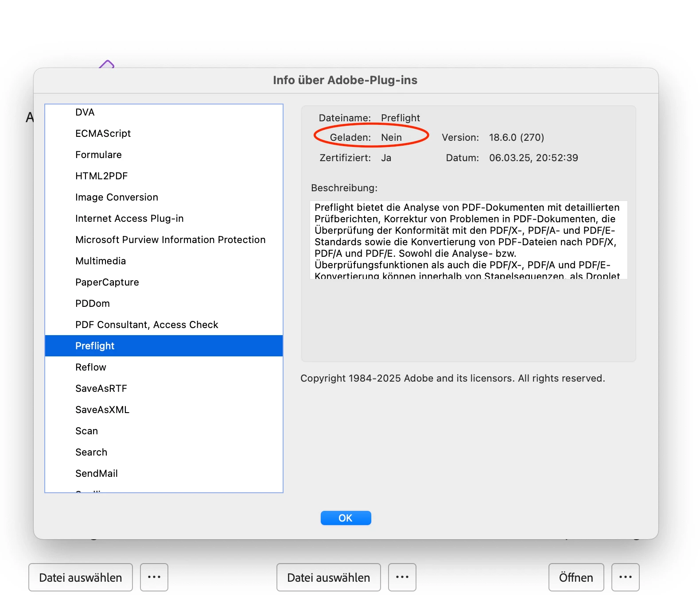Click the date value 06.03.25, 20:52:39

pos(533,158)
